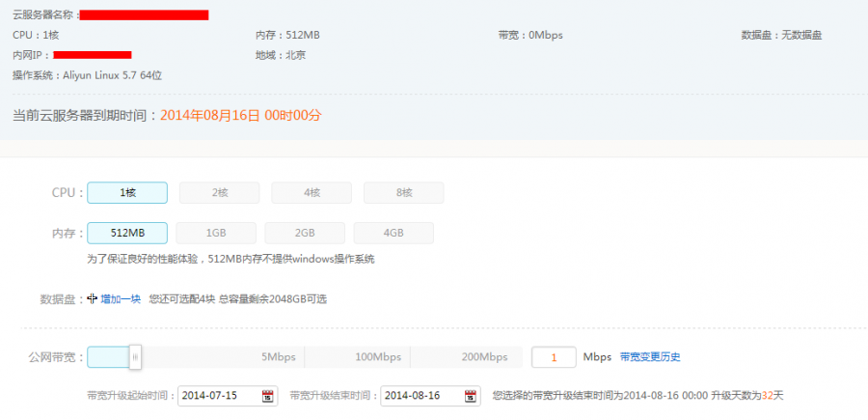The height and width of the screenshot is (420, 868).
Task: Click the 增加一块 add disk link
Action: click(x=121, y=299)
